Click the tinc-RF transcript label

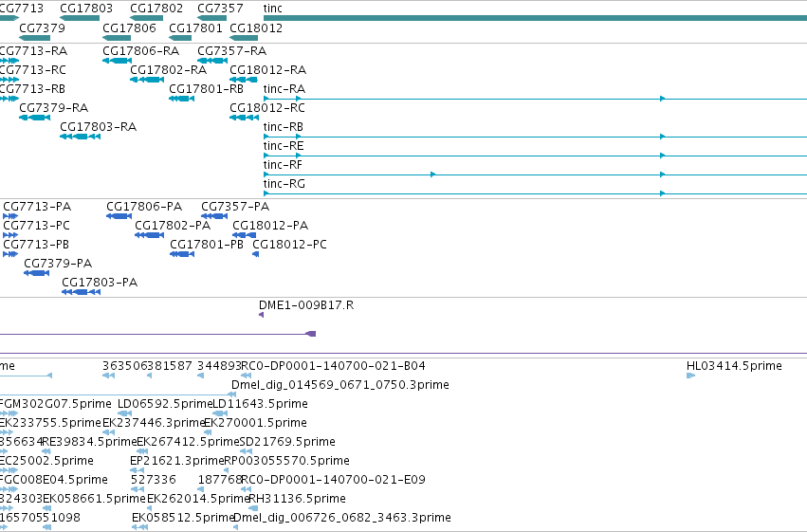point(283,165)
